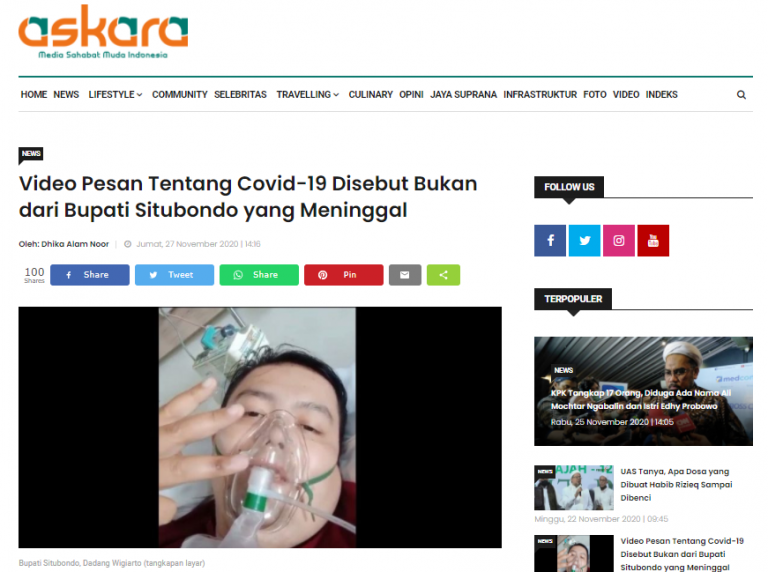The height and width of the screenshot is (572, 768).
Task: Pin article to Pinterest
Action: pyautogui.click(x=344, y=275)
